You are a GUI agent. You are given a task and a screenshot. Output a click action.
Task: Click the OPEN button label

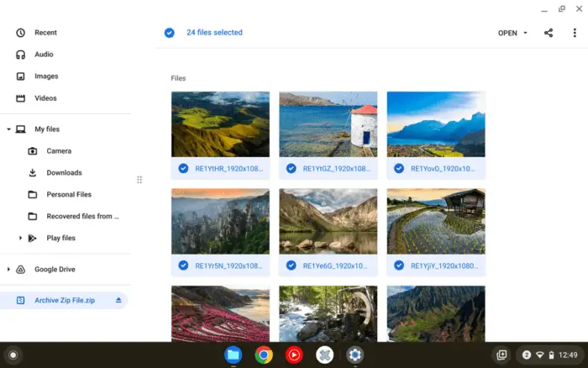coord(507,33)
